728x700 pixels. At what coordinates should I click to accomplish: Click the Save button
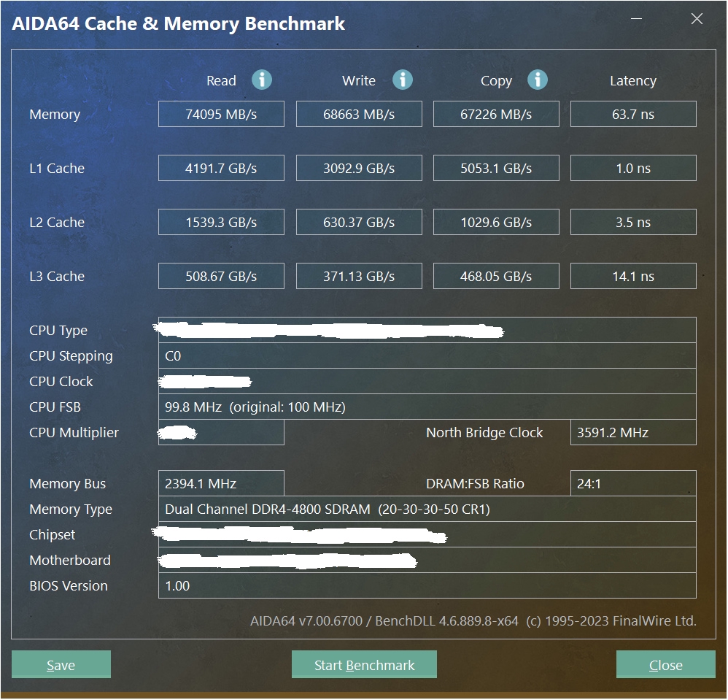pos(61,665)
